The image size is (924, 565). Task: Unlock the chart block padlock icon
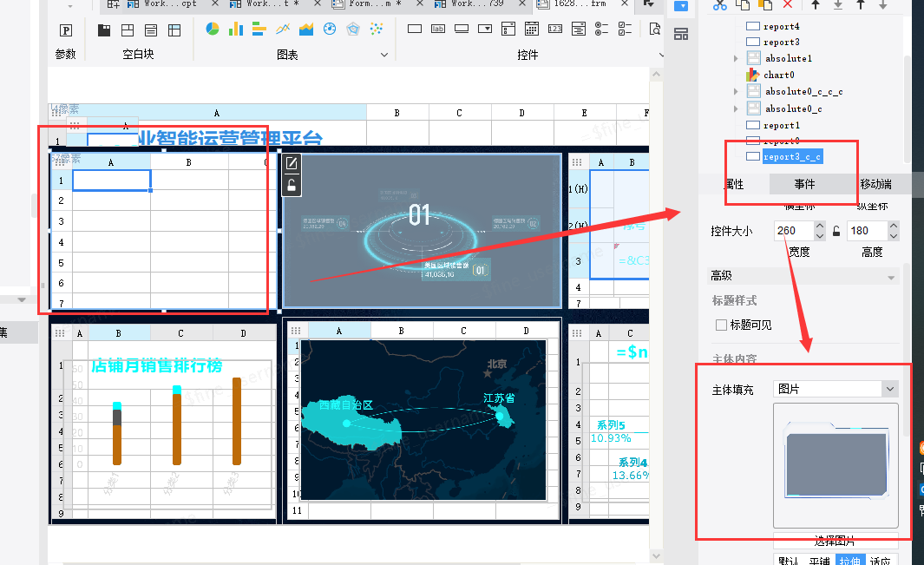point(292,185)
